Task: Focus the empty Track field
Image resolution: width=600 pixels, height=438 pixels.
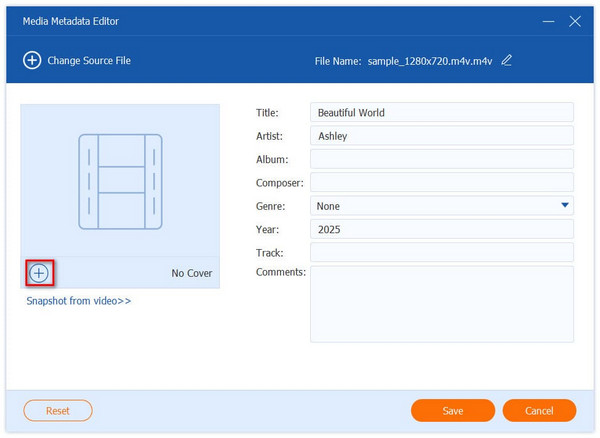Action: click(x=441, y=252)
